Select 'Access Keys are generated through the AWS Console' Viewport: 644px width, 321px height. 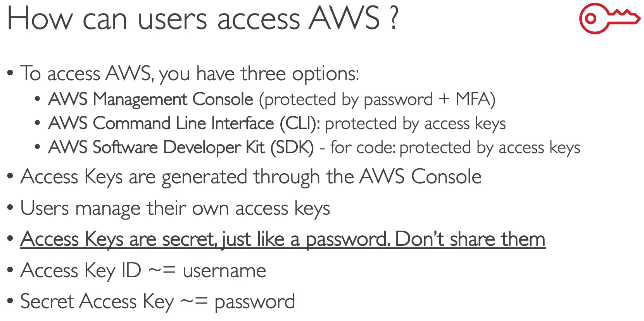pos(251,177)
